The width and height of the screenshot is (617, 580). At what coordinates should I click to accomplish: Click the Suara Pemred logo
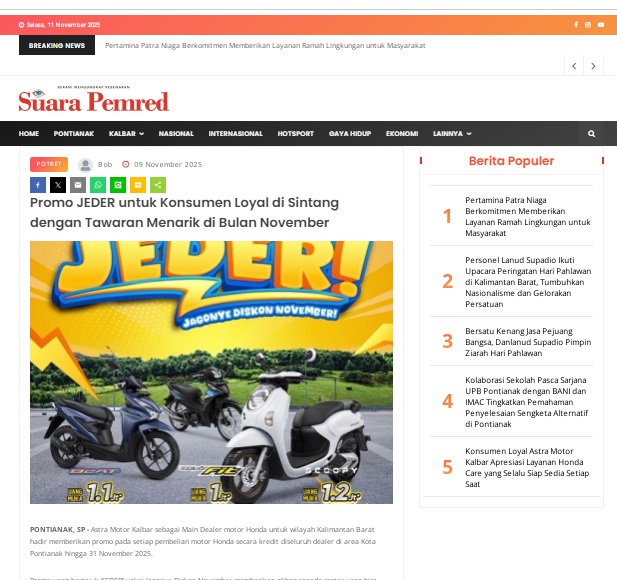coord(93,100)
